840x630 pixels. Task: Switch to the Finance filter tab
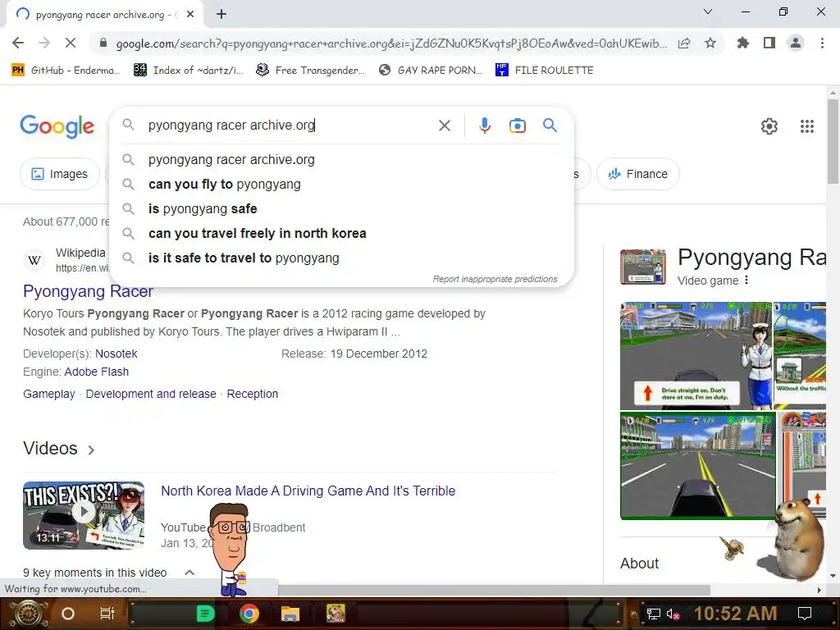[x=637, y=174]
